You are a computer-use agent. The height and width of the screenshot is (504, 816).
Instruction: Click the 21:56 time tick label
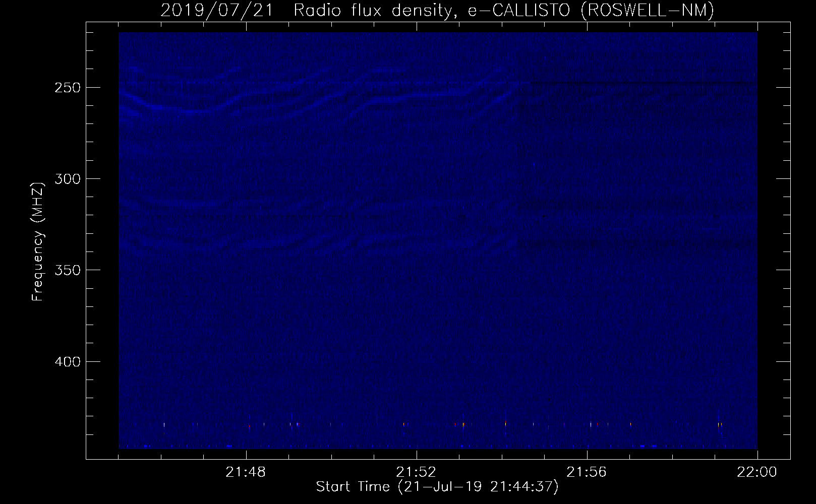(x=587, y=472)
